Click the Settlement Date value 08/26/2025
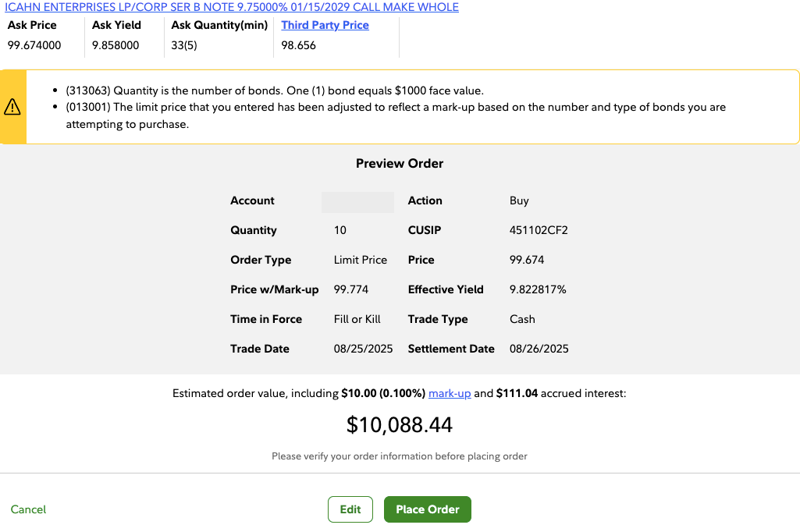 539,349
